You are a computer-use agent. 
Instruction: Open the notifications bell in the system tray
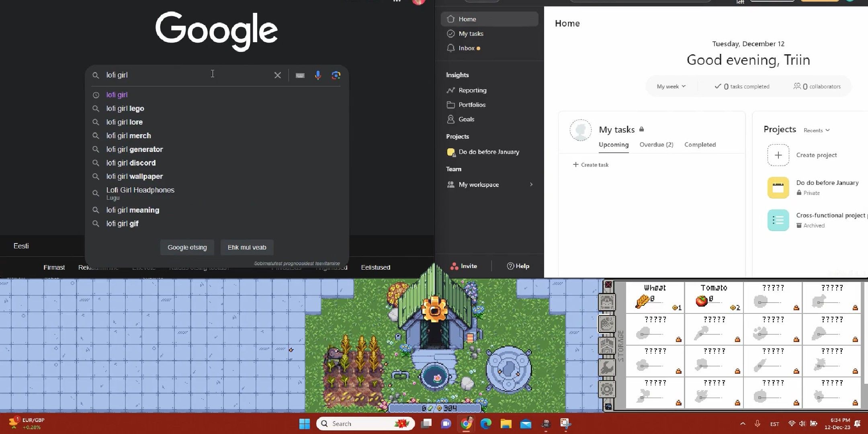[x=857, y=424]
